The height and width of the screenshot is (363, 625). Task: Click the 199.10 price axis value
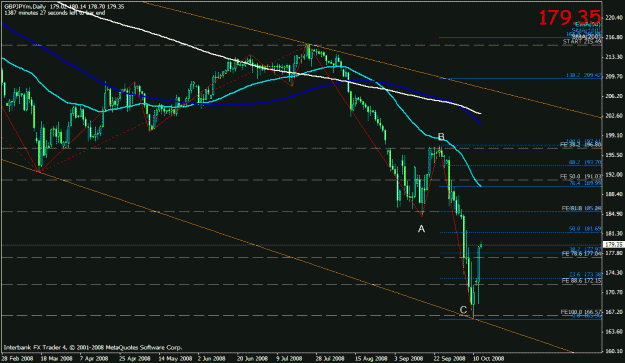point(614,135)
